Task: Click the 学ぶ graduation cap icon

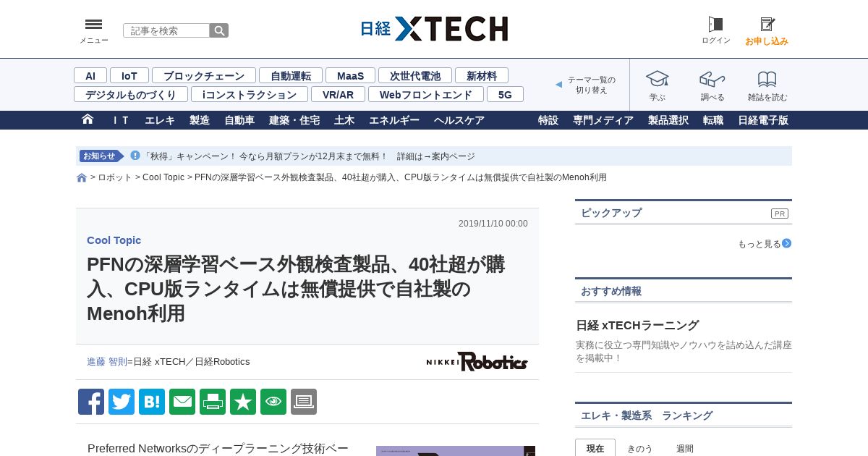Action: click(x=658, y=79)
